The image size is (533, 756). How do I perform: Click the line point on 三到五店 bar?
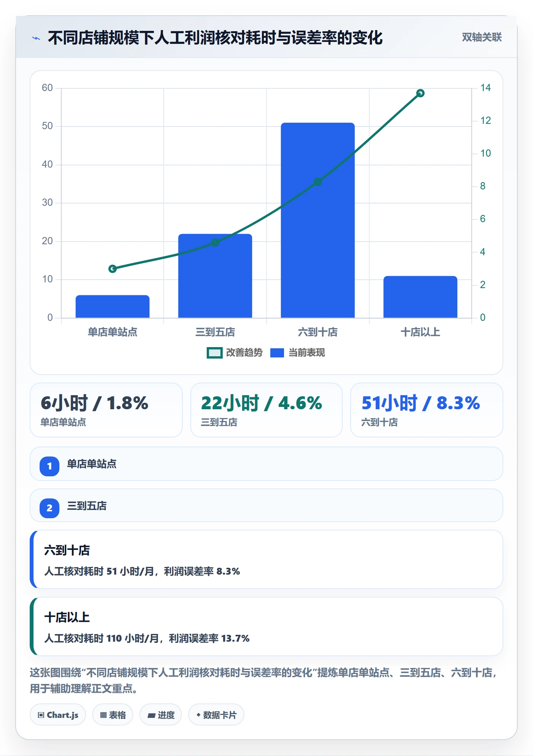(x=215, y=243)
